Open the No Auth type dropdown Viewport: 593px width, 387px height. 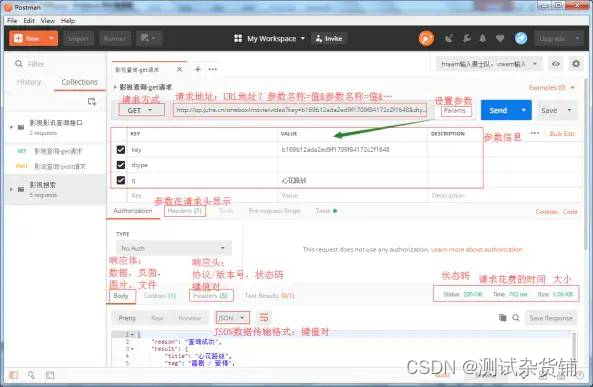point(174,248)
